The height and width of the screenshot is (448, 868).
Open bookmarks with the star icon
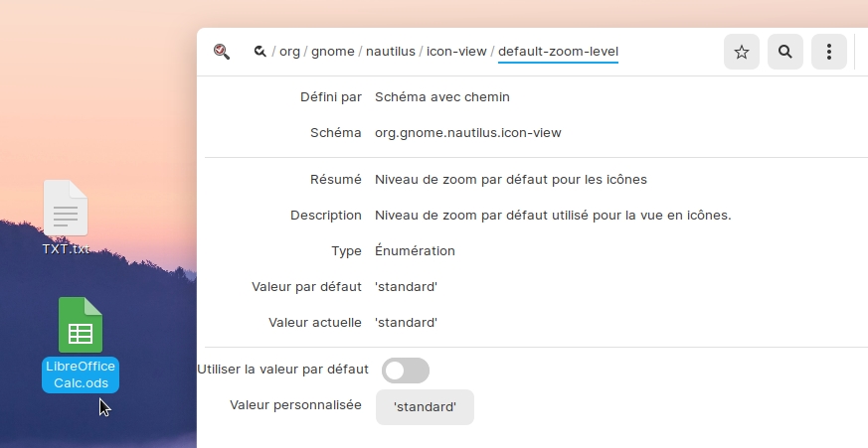pos(742,53)
